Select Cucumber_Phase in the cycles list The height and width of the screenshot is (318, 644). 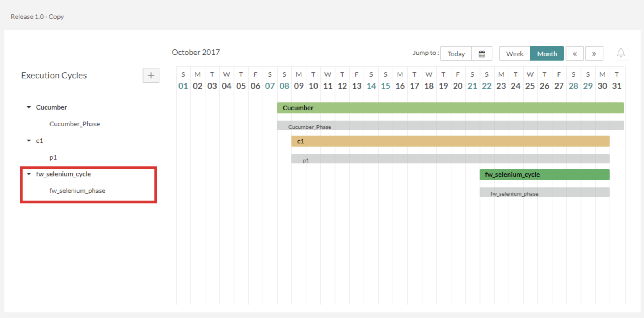point(75,124)
